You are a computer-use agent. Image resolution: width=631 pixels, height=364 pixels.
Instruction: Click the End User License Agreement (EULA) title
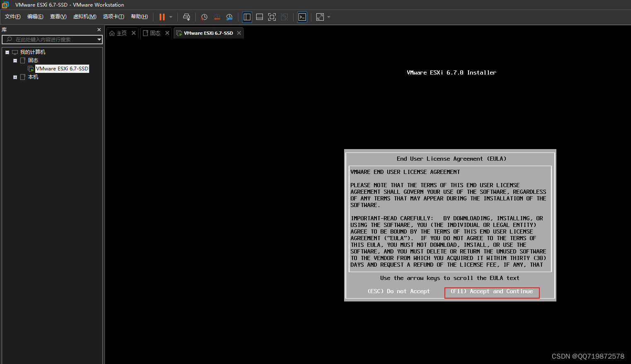451,159
